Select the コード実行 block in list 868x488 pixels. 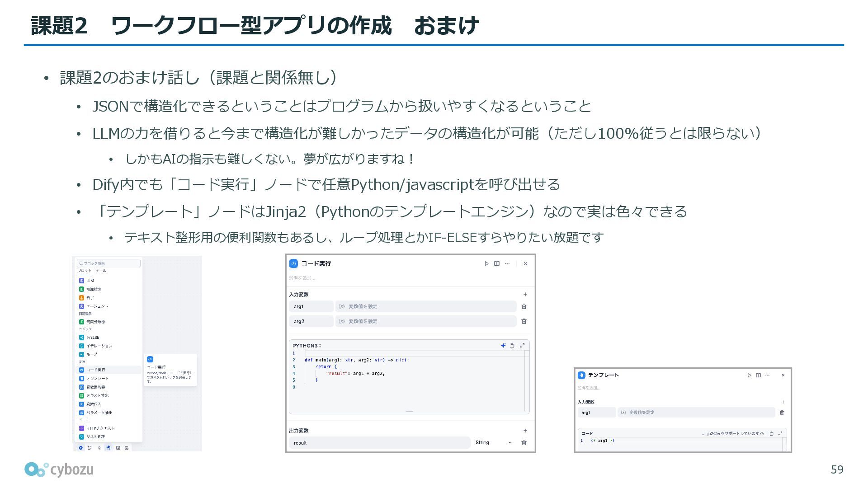coord(109,370)
